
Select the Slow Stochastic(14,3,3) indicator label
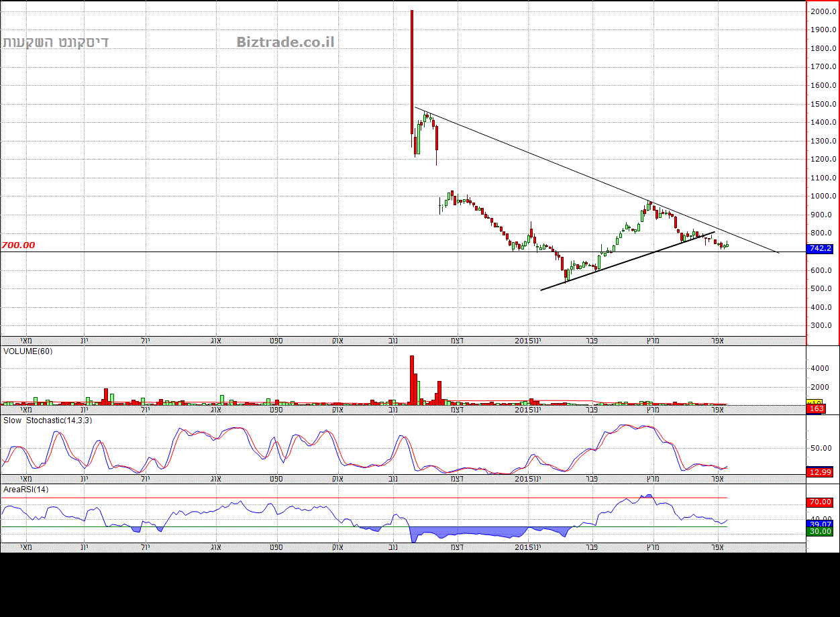[x=47, y=420]
